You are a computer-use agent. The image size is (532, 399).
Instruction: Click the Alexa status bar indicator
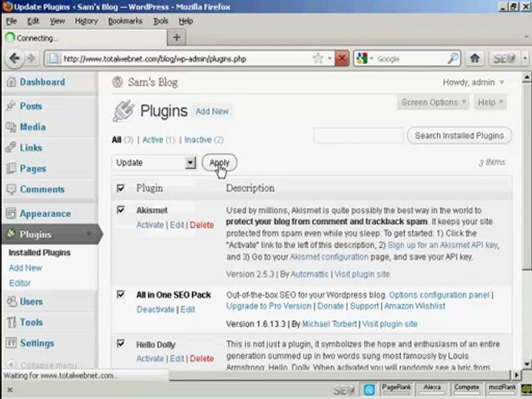coord(432,390)
